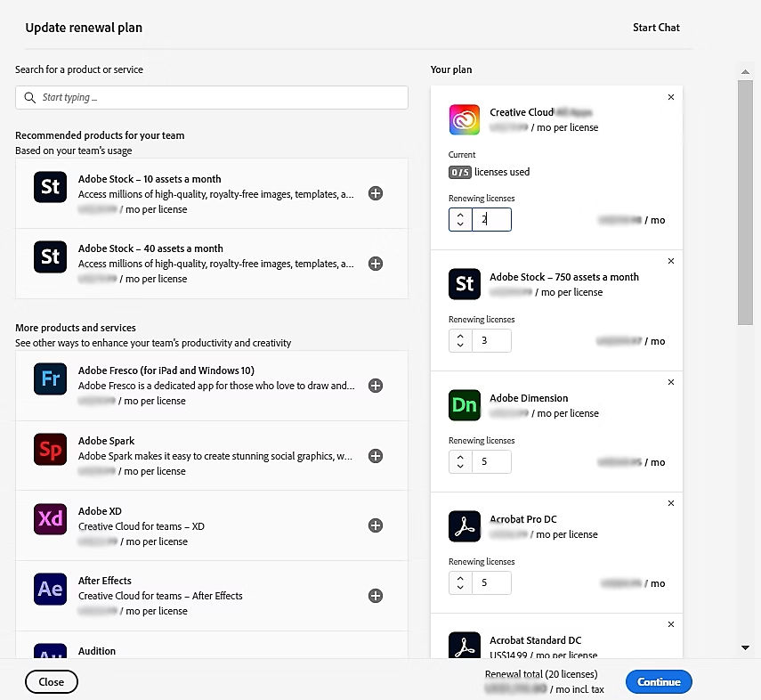Click the Adobe Stock 40 assets St icon
This screenshot has width=761, height=700.
(x=50, y=256)
